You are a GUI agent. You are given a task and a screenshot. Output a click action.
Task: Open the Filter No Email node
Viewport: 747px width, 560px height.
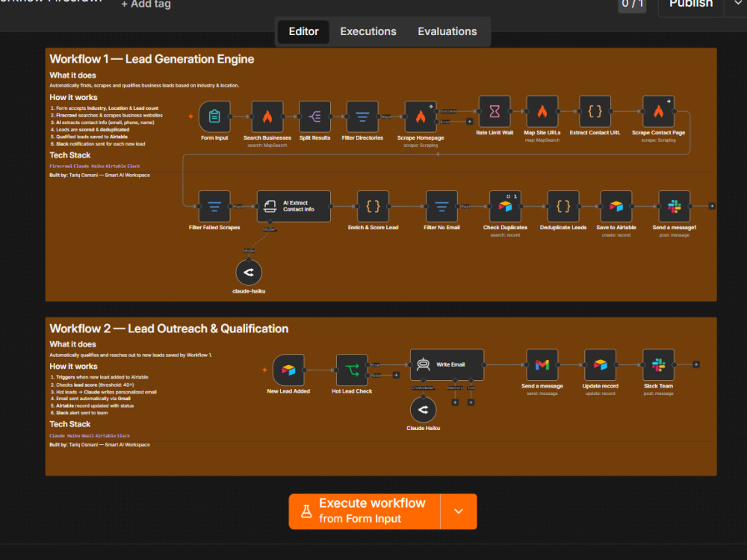[x=441, y=206]
